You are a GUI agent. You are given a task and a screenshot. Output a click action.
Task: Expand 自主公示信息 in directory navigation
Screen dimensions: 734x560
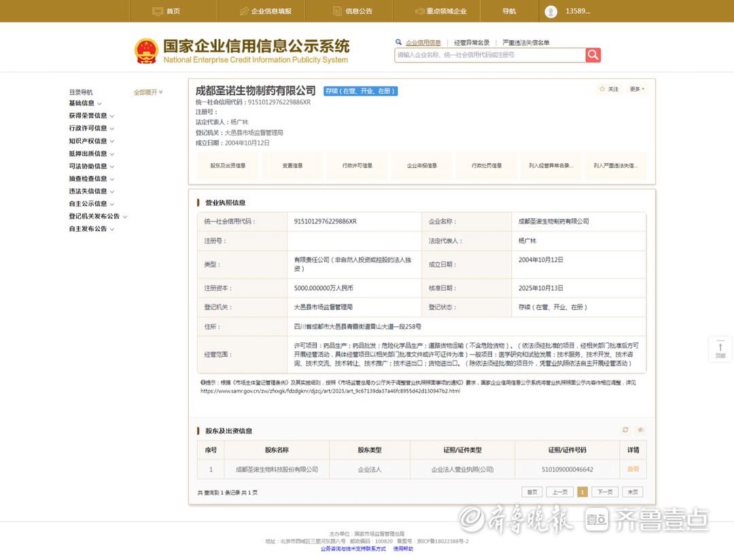91,204
